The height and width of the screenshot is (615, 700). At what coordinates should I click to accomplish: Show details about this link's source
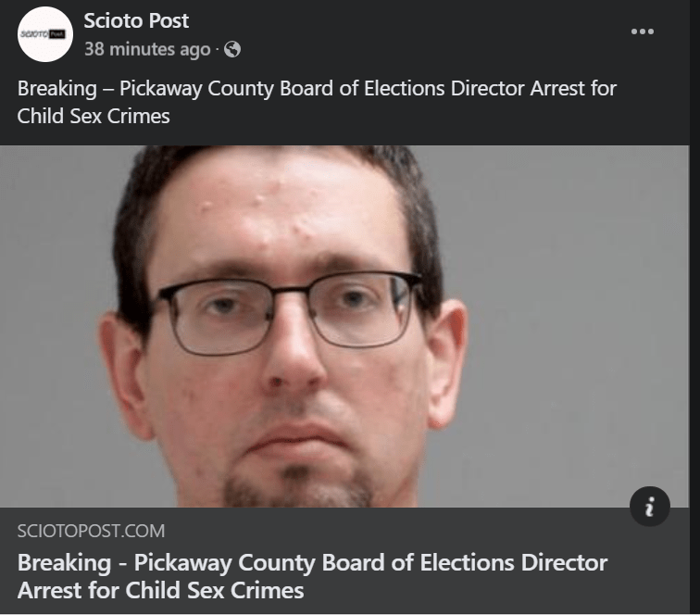tap(650, 506)
